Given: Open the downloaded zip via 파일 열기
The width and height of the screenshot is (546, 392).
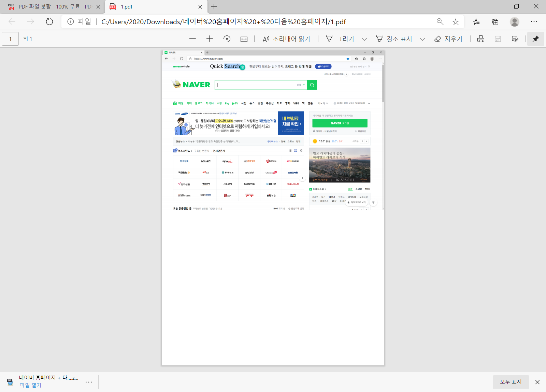Looking at the screenshot, I should 30,385.
